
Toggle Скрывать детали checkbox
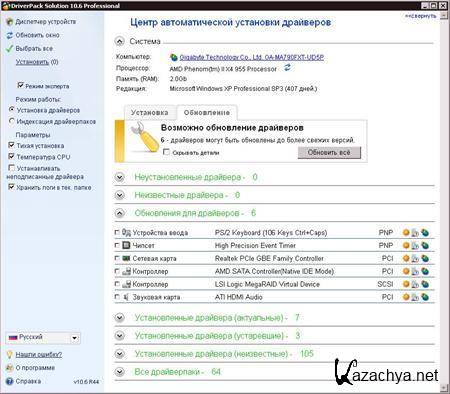pyautogui.click(x=166, y=152)
